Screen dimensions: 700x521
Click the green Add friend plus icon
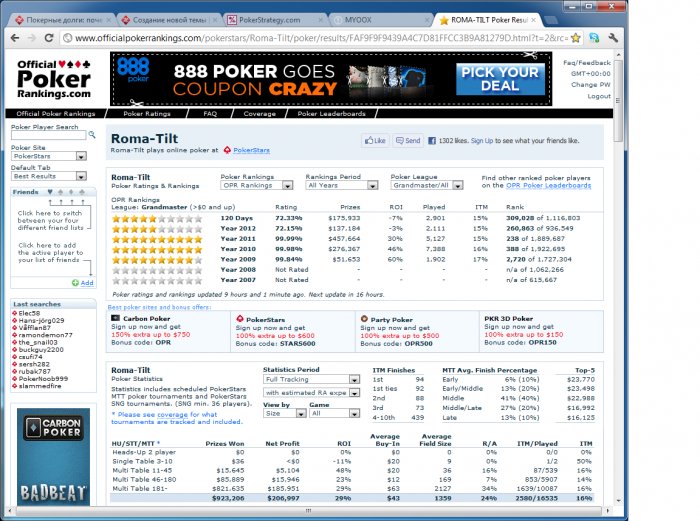[x=76, y=283]
